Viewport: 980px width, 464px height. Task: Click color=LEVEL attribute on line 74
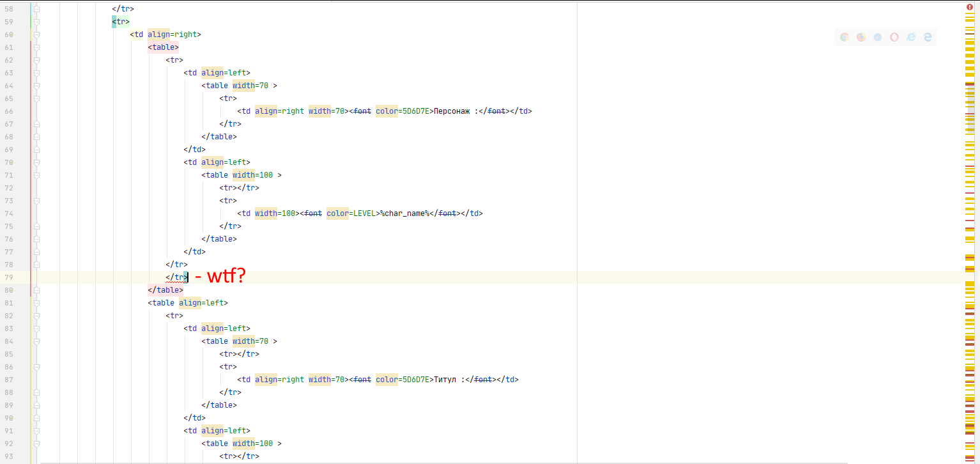point(351,213)
